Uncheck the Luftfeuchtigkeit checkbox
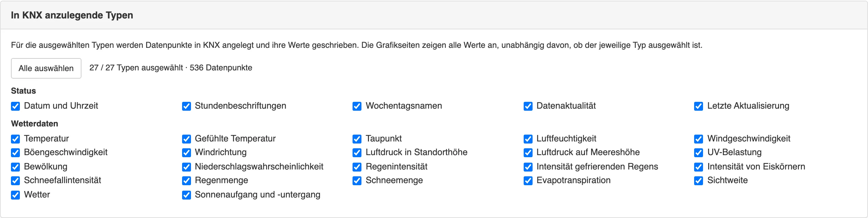This screenshot has width=868, height=218. (x=528, y=139)
